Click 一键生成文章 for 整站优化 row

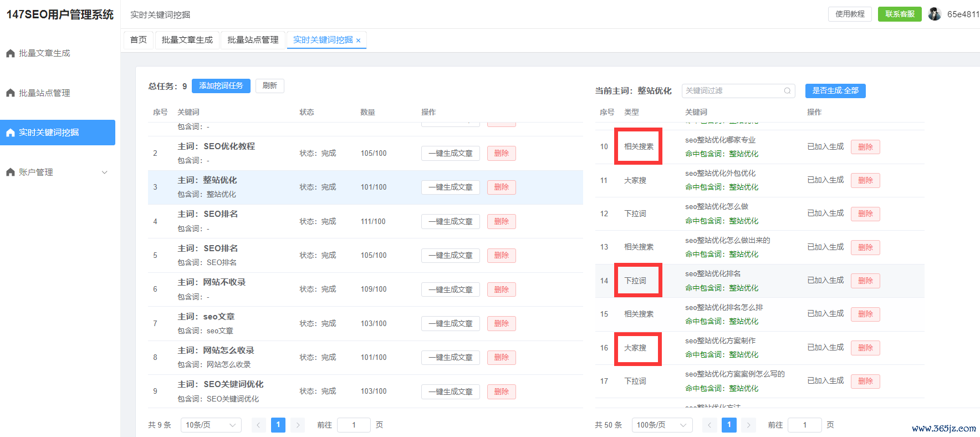point(451,187)
